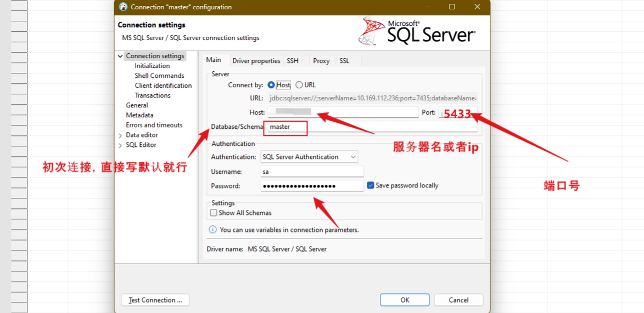This screenshot has height=313, width=644.
Task: Switch to the Main tab
Action: click(x=214, y=60)
